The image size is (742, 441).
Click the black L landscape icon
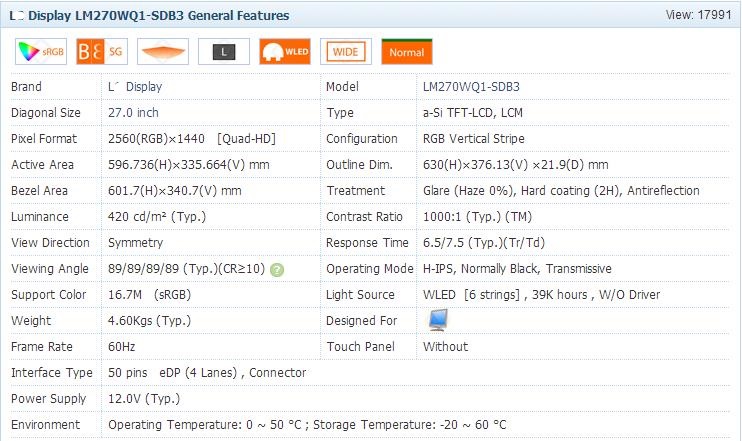pos(224,52)
